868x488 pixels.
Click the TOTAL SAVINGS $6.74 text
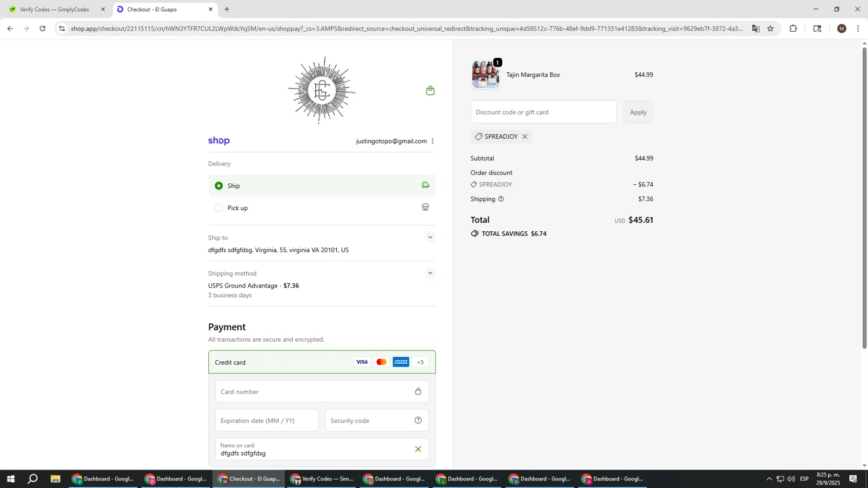(x=514, y=234)
